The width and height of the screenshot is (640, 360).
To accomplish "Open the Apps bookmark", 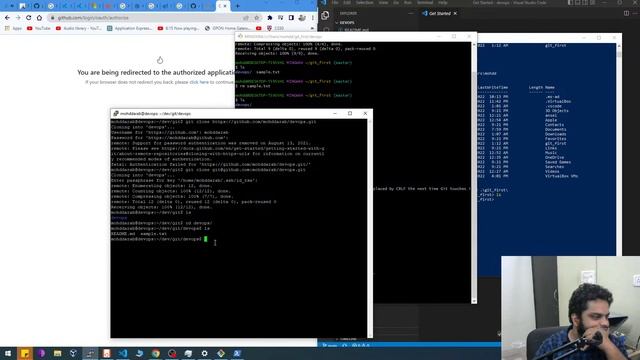I will (x=13, y=28).
